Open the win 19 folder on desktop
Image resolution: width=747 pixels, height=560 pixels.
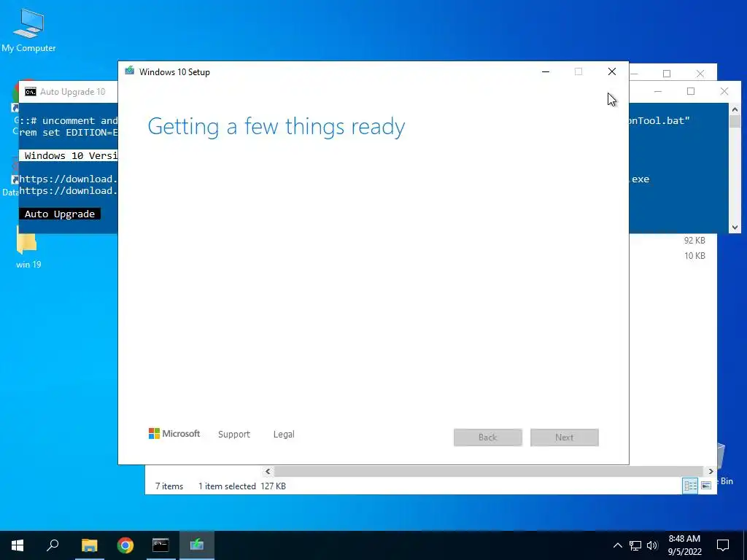point(28,248)
